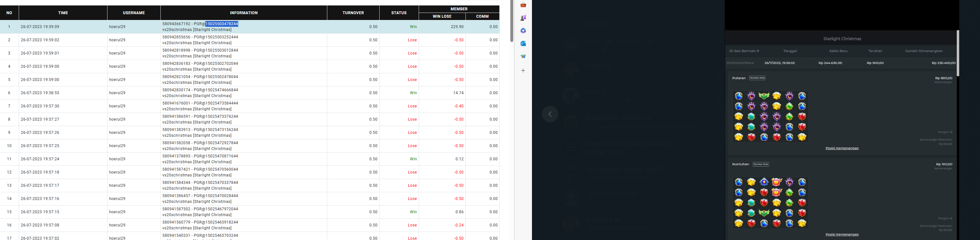Click the plus icon to customize sidebar
Viewport: 980px width, 240px height.
tap(523, 70)
